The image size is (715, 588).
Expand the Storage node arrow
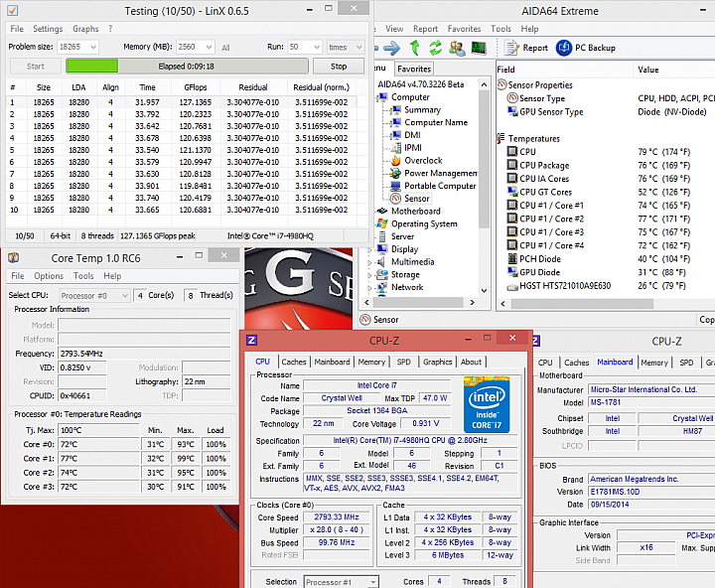[369, 275]
